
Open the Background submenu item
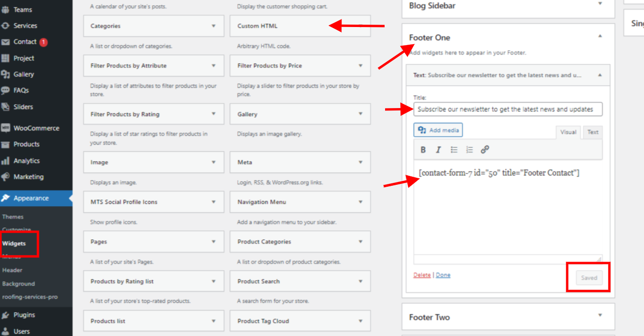pyautogui.click(x=18, y=284)
